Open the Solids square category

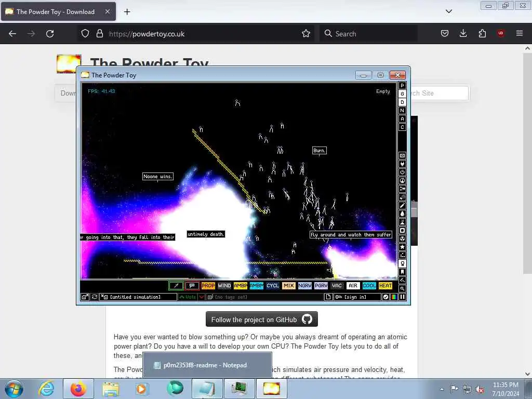pyautogui.click(x=403, y=230)
